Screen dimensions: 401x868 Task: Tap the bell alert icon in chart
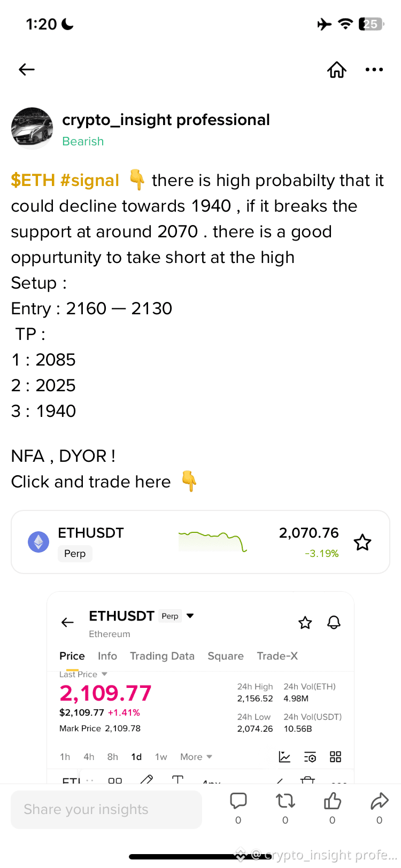tap(334, 622)
